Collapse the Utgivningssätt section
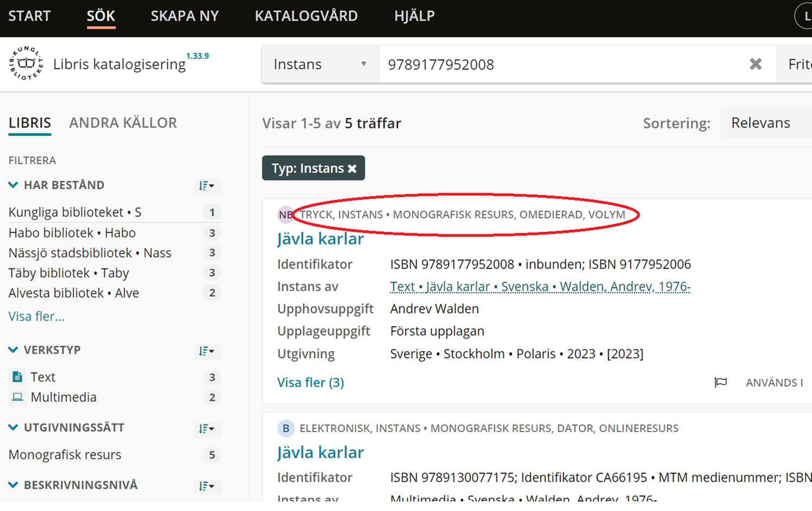 pos(13,427)
